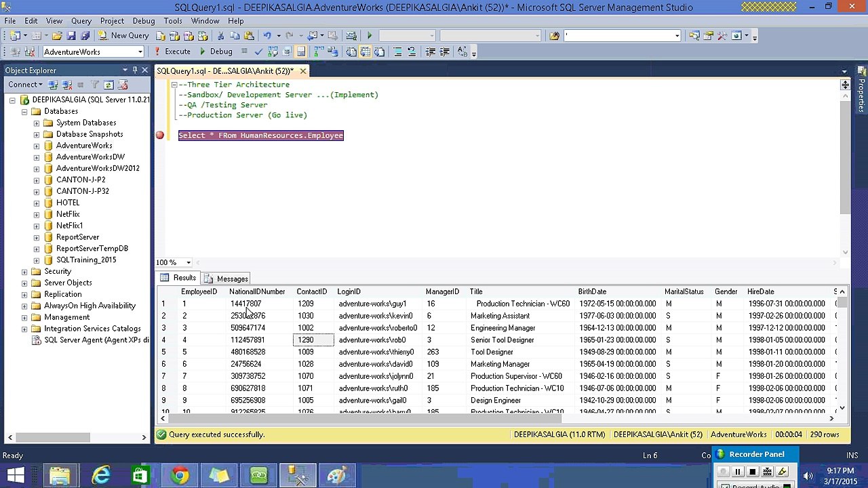Open the File menu
Image resolution: width=868 pixels, height=488 pixels.
[x=10, y=21]
